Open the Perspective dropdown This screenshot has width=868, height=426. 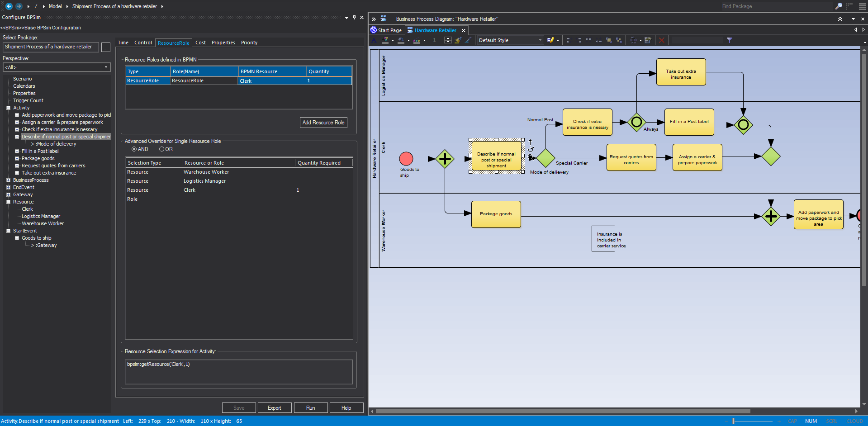(x=106, y=67)
